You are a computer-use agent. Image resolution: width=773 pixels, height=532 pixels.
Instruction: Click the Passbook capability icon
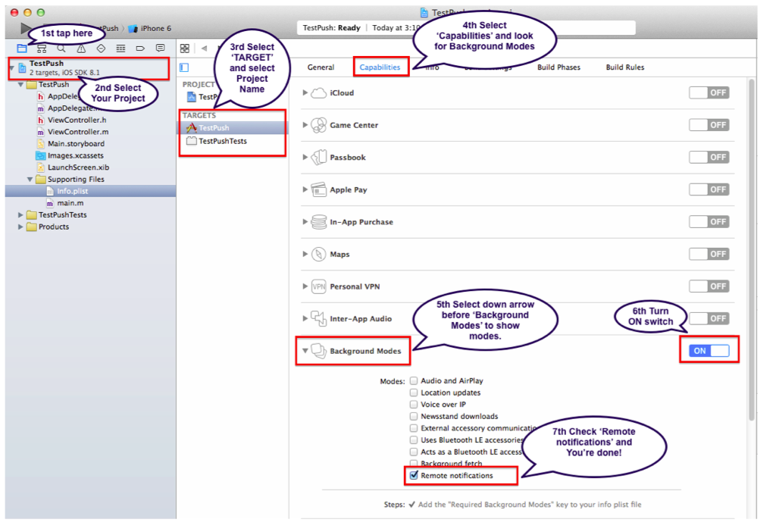tap(319, 158)
